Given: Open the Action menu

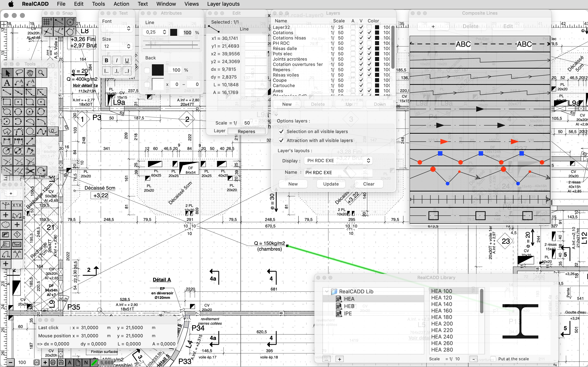Looking at the screenshot, I should [x=121, y=4].
